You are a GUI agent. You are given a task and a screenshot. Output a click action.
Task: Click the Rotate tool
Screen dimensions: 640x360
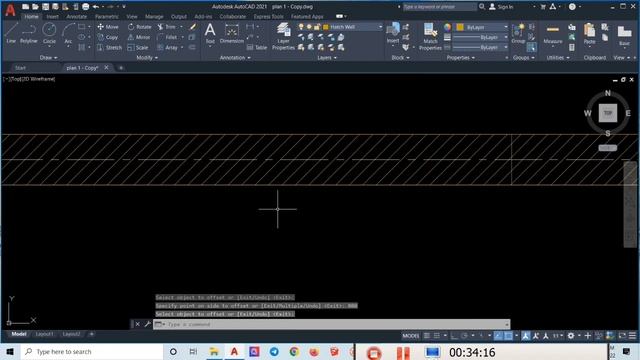click(x=139, y=27)
